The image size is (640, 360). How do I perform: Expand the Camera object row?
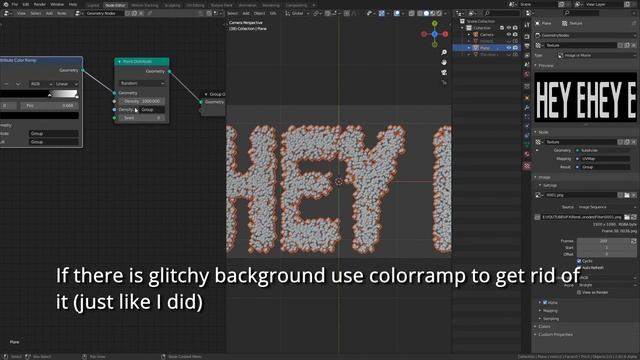click(469, 35)
